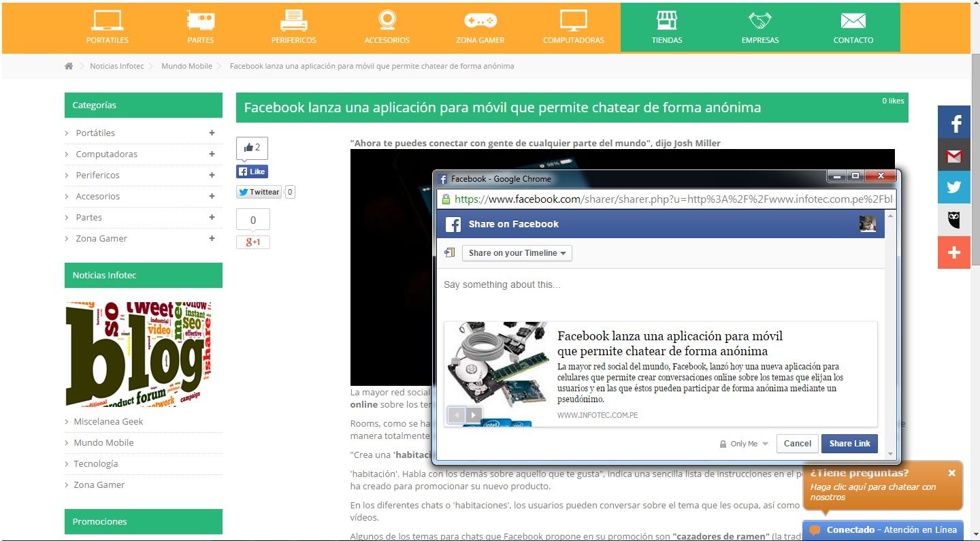Open the Conectado - Atención en Línea chat bar
Screen dimensions: 980x541
[883, 530]
